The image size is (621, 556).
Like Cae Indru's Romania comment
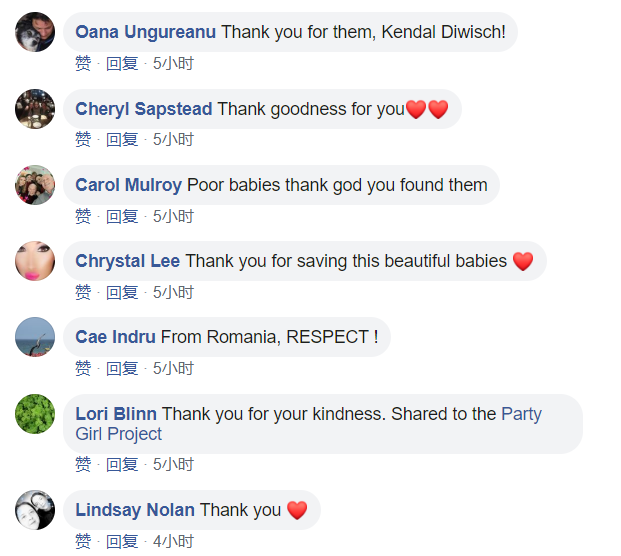[x=83, y=369]
